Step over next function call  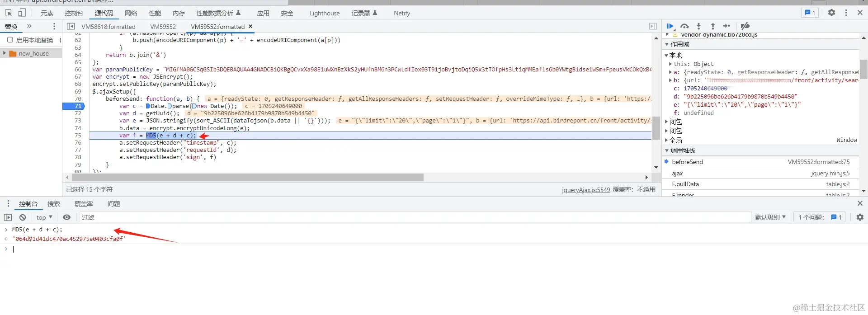[684, 26]
